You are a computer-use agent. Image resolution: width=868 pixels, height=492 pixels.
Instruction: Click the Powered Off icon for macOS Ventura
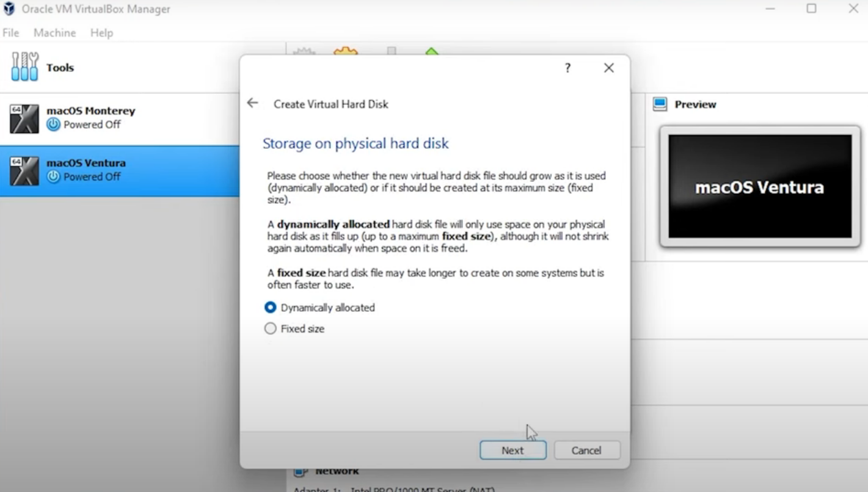click(54, 176)
